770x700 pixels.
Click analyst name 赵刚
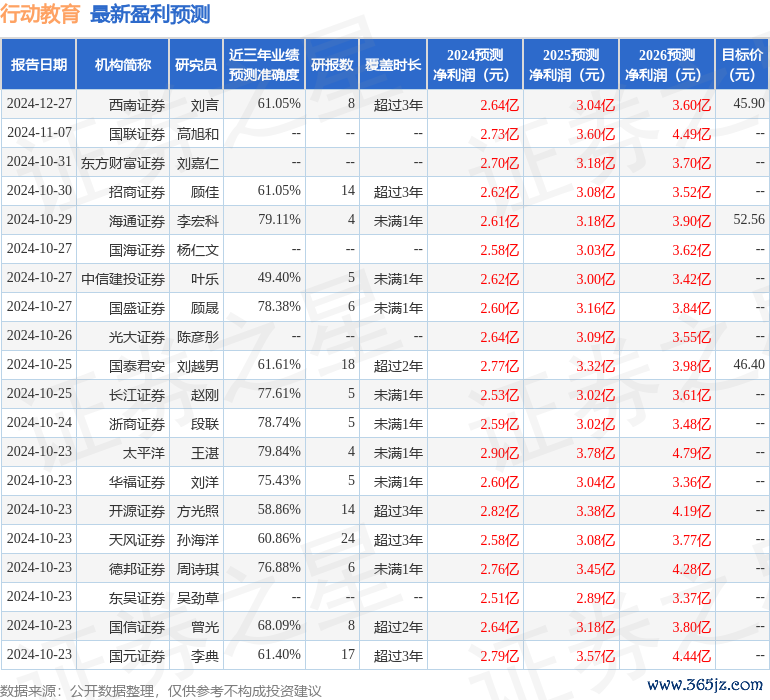point(204,394)
